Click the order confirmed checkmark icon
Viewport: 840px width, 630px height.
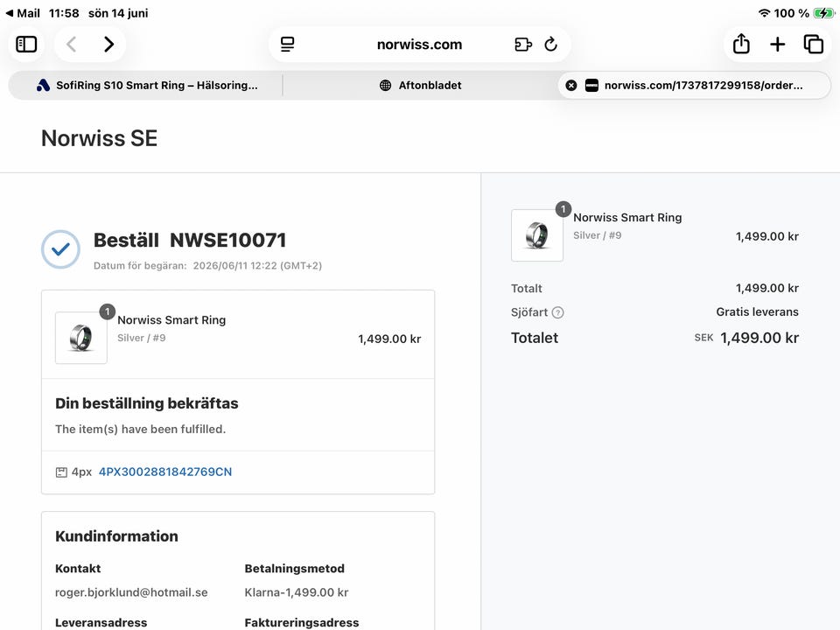tap(60, 249)
